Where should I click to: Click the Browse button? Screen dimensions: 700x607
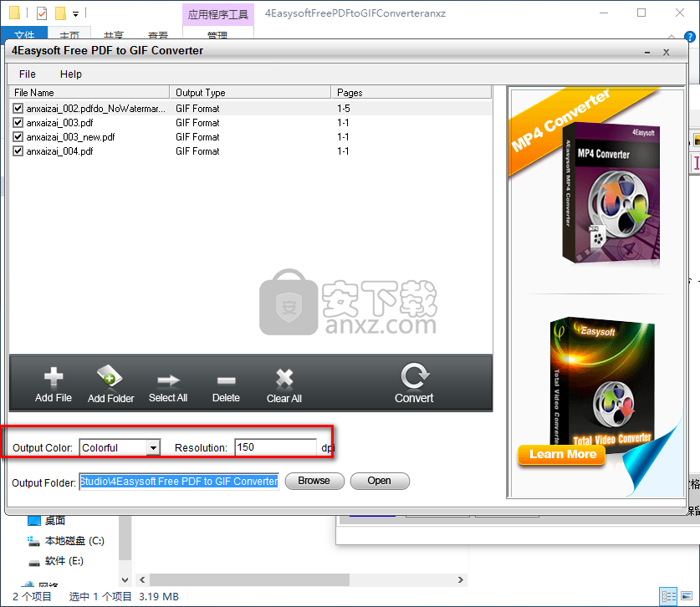[x=314, y=481]
